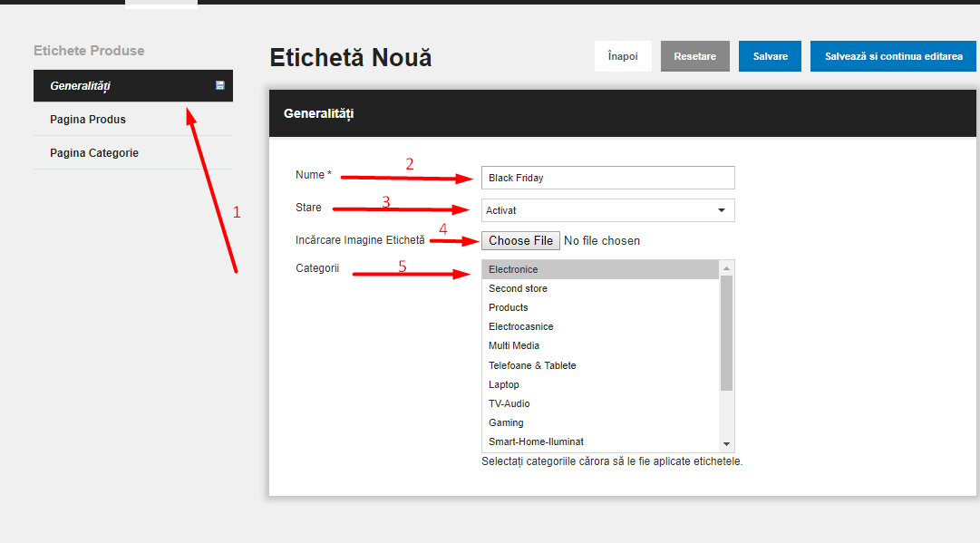Viewport: 980px width, 543px height.
Task: Open the Pagina Produs tab
Action: click(133, 120)
